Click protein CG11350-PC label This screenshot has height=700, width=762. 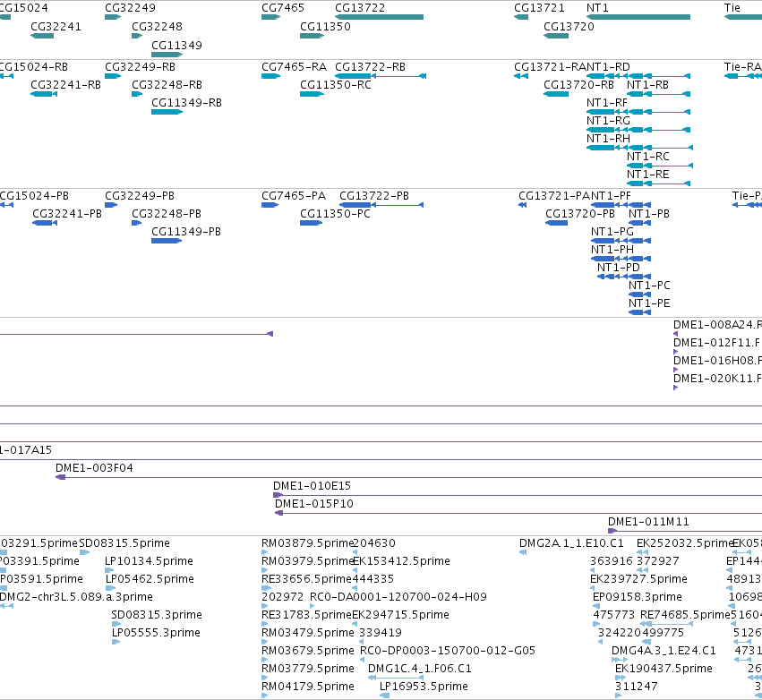coord(335,214)
